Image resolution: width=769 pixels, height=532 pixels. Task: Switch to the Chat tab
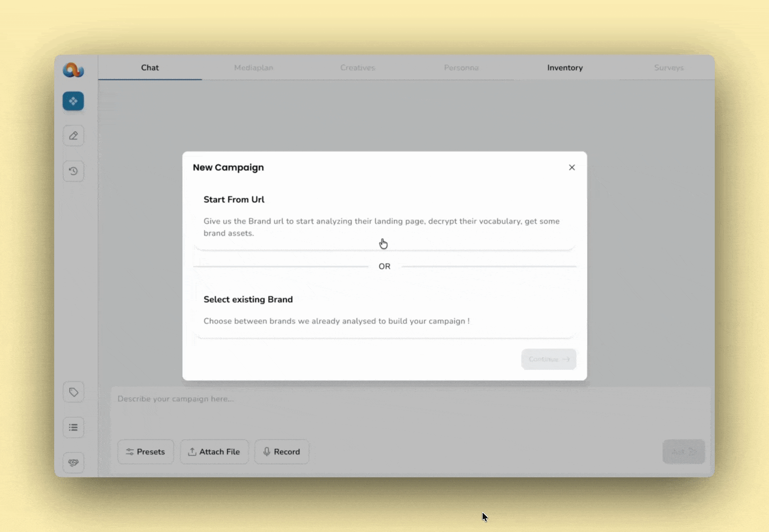[x=150, y=67]
